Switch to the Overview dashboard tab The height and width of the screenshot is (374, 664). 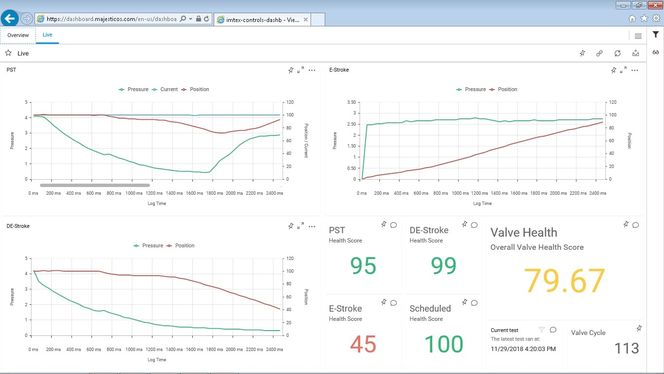pyautogui.click(x=18, y=35)
